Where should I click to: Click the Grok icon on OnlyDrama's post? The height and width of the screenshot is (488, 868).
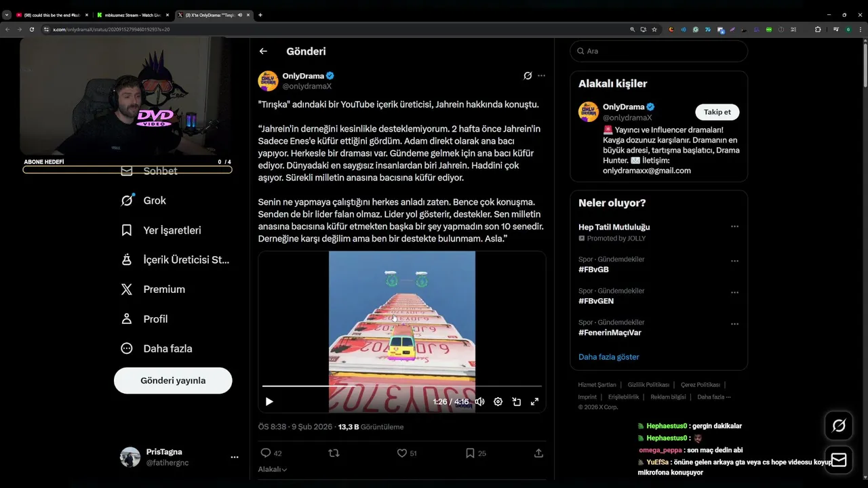coord(528,76)
